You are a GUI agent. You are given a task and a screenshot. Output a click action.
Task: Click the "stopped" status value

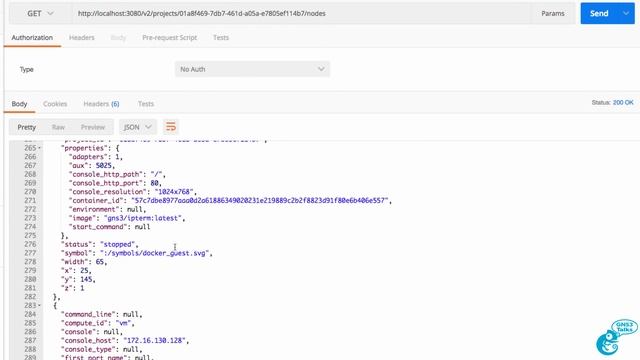tap(118, 244)
